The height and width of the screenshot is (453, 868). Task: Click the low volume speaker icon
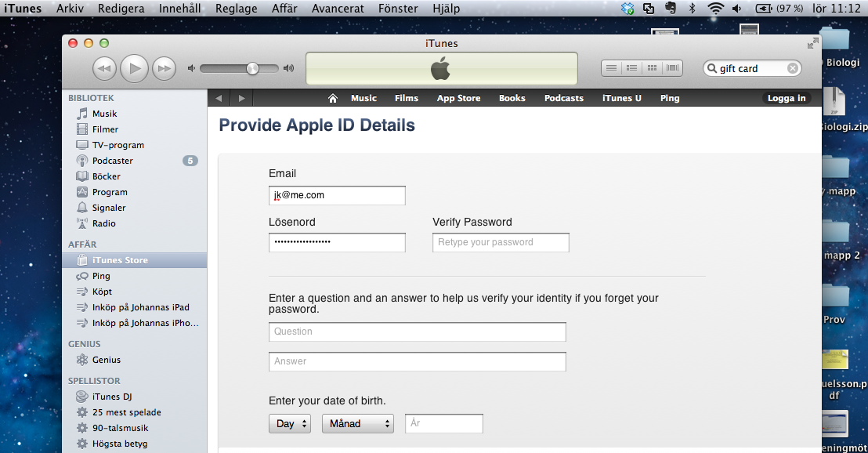[191, 68]
